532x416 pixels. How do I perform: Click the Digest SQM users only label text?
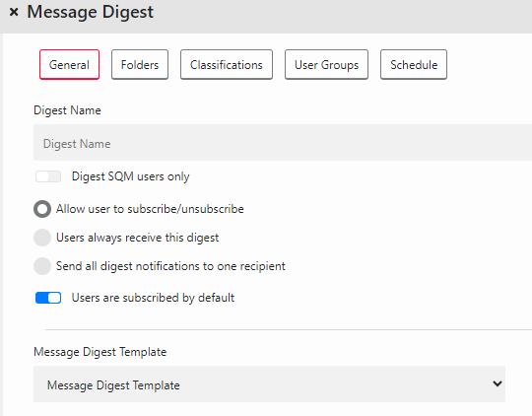pyautogui.click(x=131, y=176)
